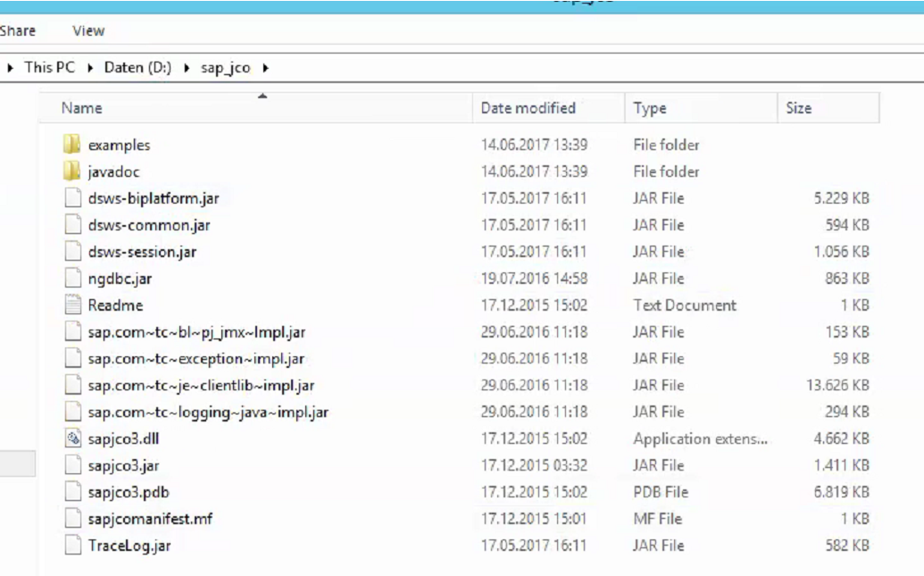
Task: Select the TraceLog.jar file icon
Action: (x=72, y=546)
